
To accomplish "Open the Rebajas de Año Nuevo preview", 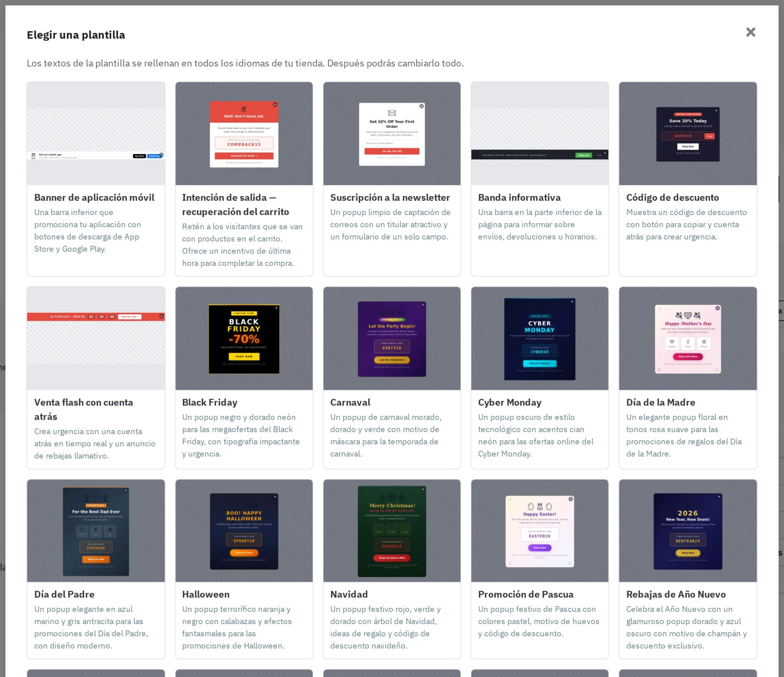I will pos(688,531).
